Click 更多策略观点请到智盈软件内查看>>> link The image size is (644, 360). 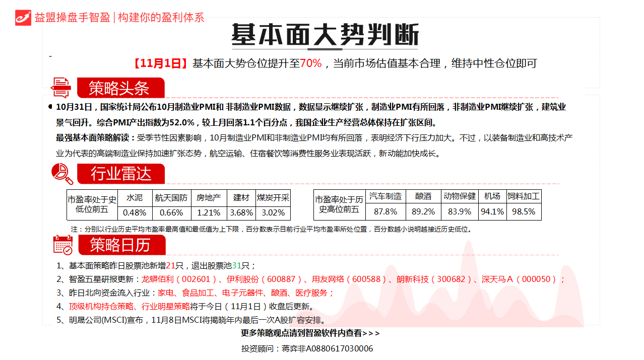(x=310, y=333)
